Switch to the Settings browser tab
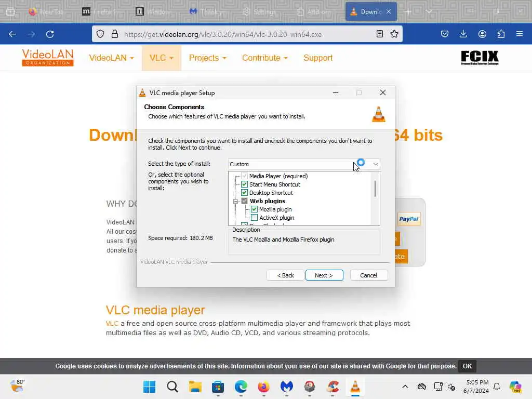 click(260, 12)
